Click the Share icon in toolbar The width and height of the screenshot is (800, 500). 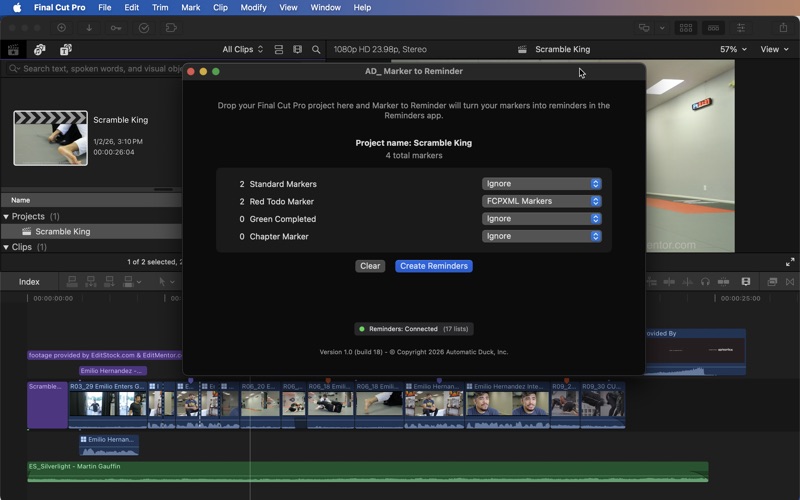pyautogui.click(x=783, y=28)
